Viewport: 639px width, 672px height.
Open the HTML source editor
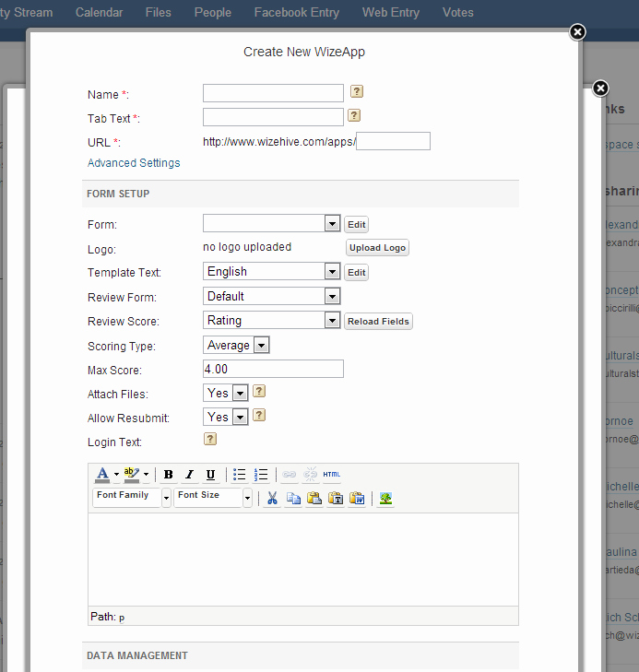332,475
